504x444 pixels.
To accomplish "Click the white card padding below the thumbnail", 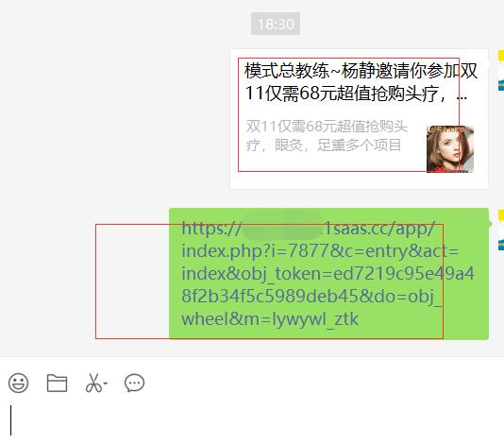I will 359,180.
